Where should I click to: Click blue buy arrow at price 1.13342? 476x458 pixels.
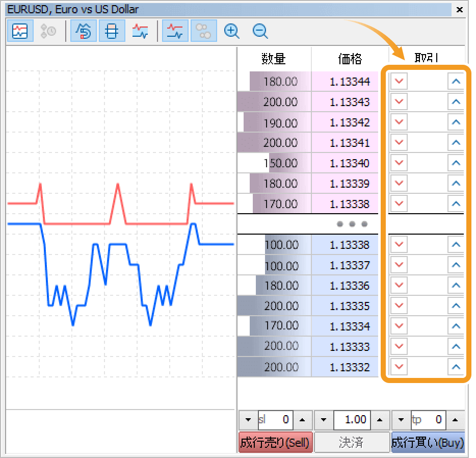tap(456, 122)
